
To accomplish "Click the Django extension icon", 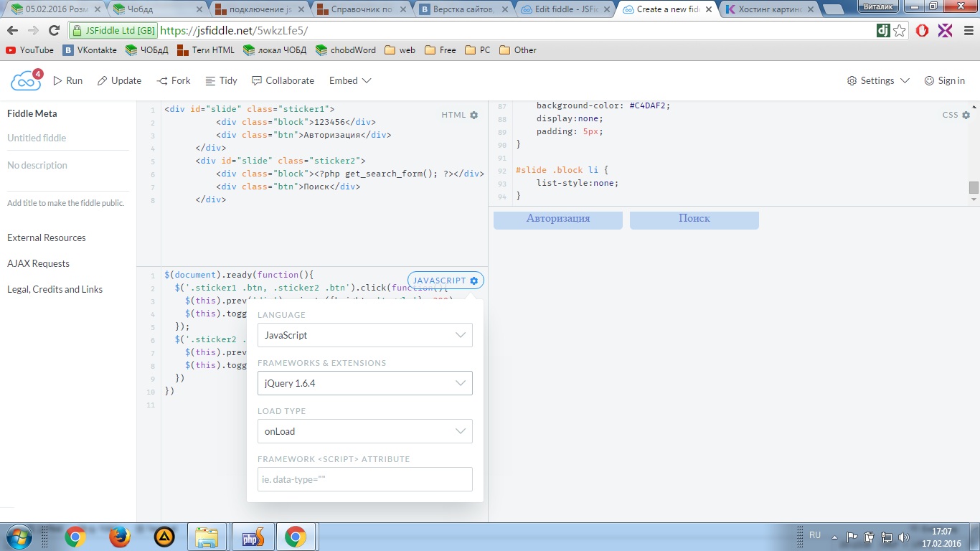I will pos(883,31).
